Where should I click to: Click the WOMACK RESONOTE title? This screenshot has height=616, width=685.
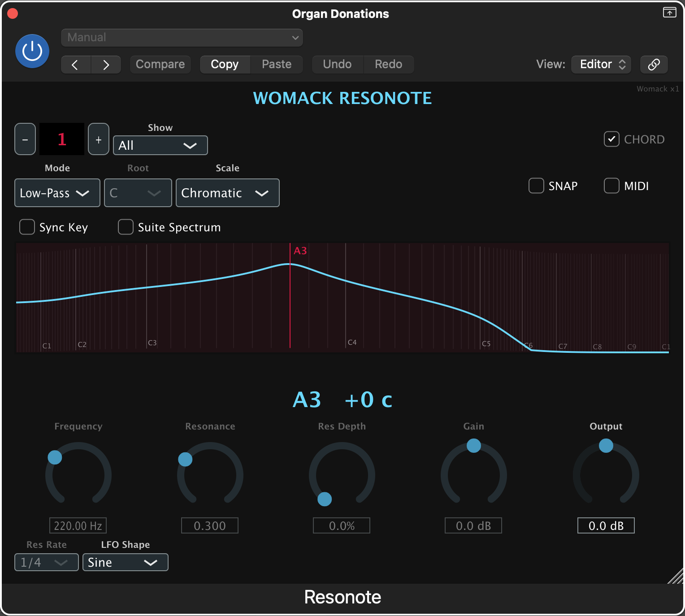pos(342,98)
